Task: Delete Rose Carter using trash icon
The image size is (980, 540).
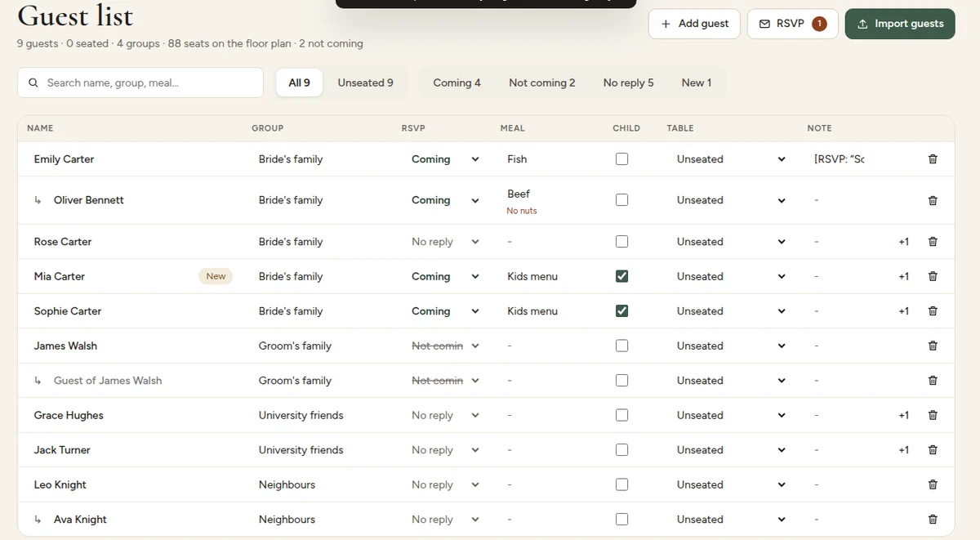Action: tap(933, 242)
